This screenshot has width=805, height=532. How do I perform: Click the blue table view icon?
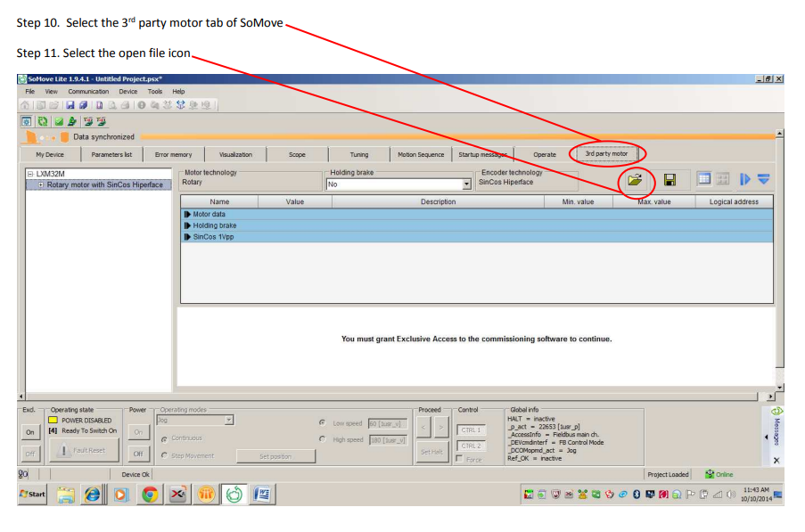pyautogui.click(x=704, y=179)
